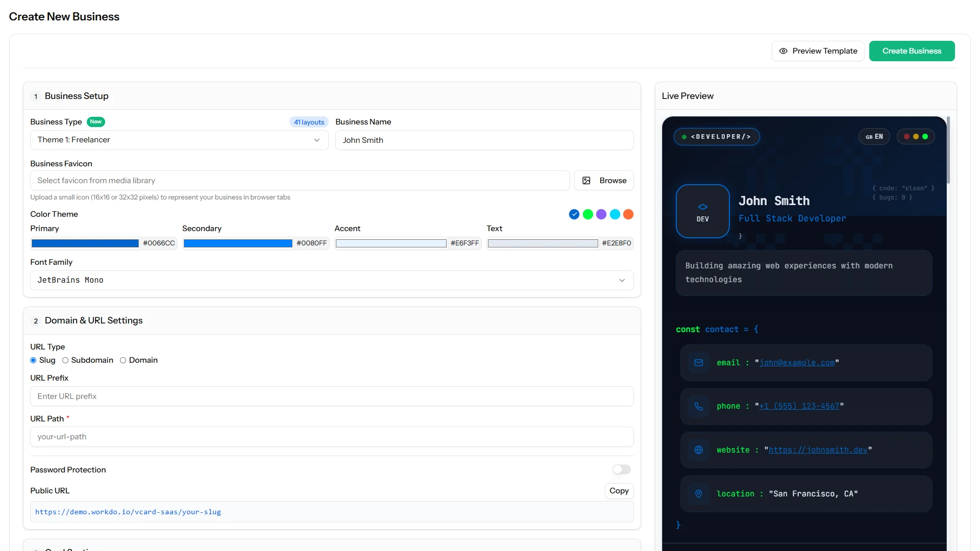This screenshot has height=551, width=980.
Task: Click the San Francisco, CA location text
Action: point(813,494)
